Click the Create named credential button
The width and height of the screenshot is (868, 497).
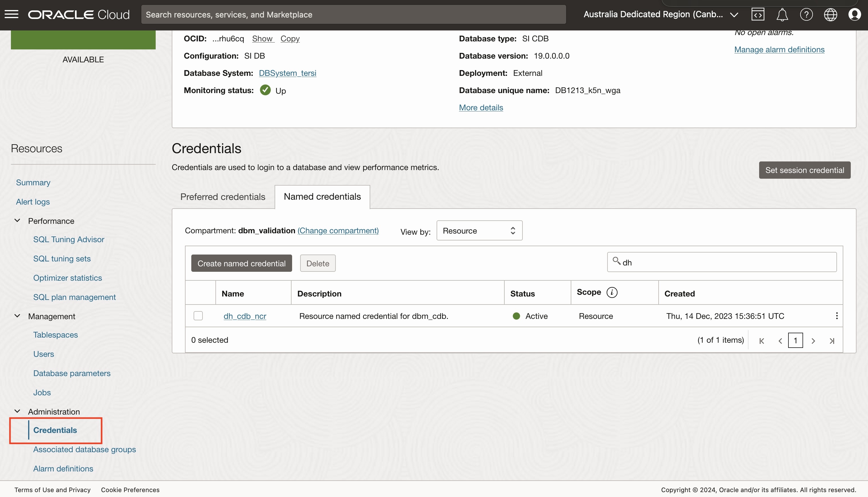coord(241,263)
